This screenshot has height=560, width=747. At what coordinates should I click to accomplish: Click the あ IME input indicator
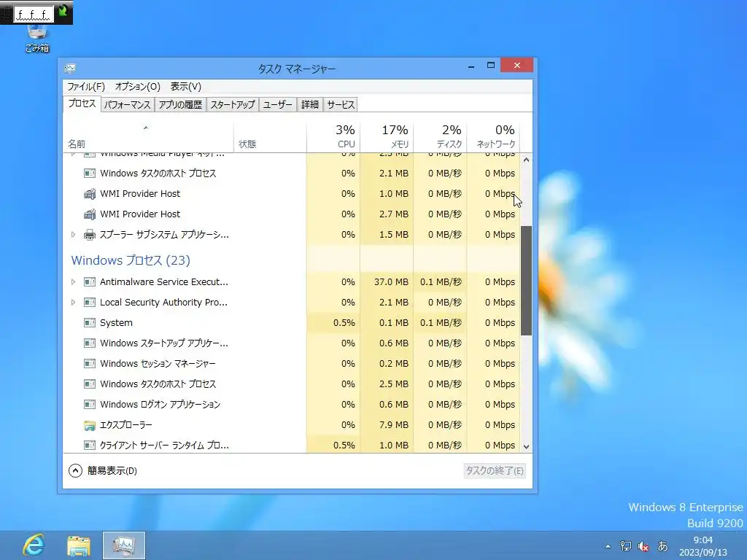[x=662, y=546]
